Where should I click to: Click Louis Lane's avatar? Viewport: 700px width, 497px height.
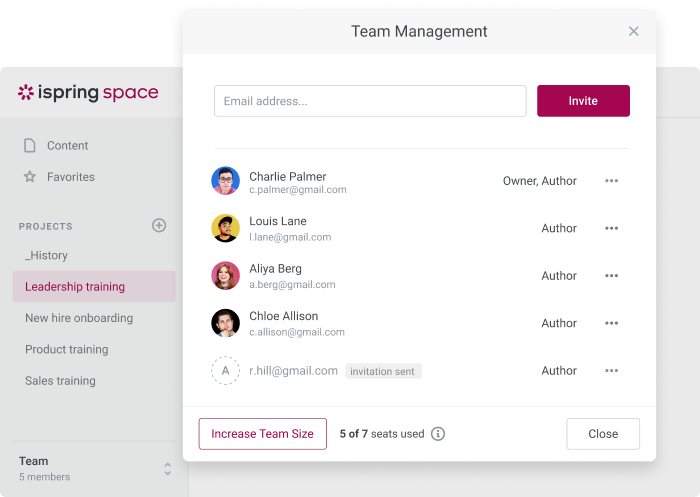coord(225,228)
